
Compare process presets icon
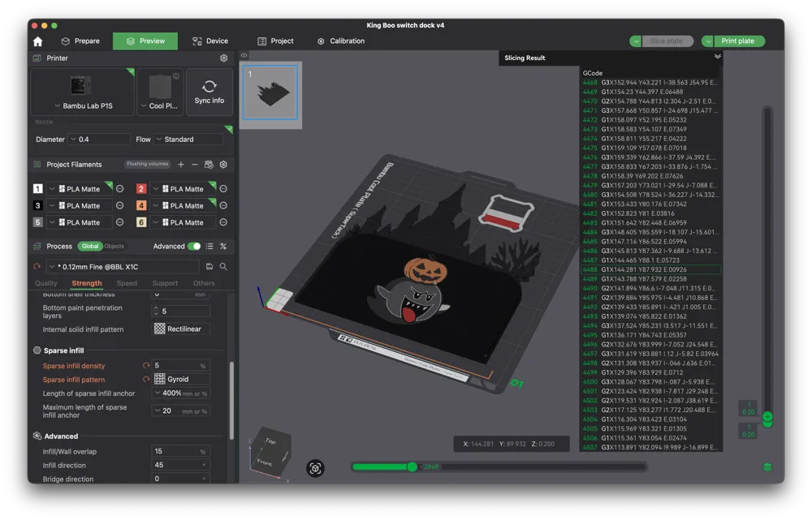click(x=223, y=247)
